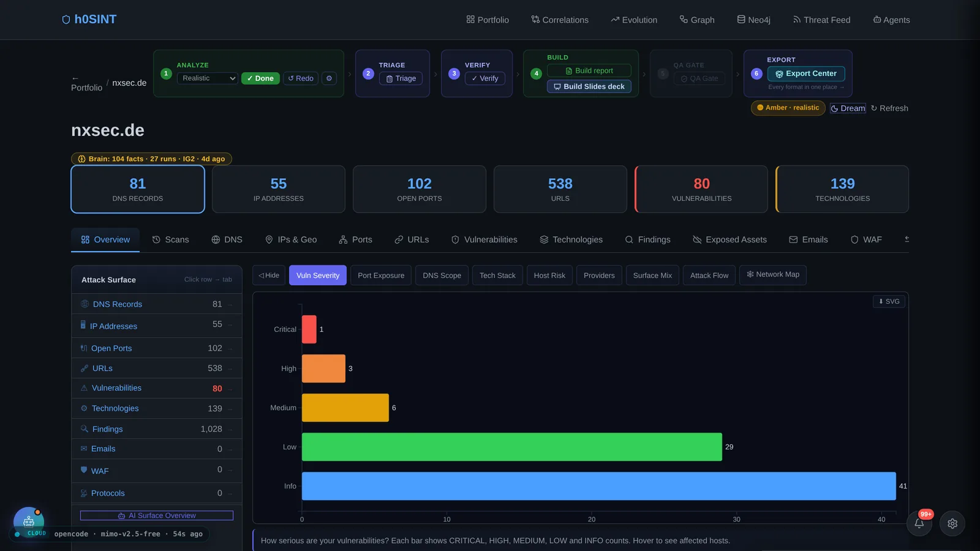Hide the chart panel with Hide button

269,275
